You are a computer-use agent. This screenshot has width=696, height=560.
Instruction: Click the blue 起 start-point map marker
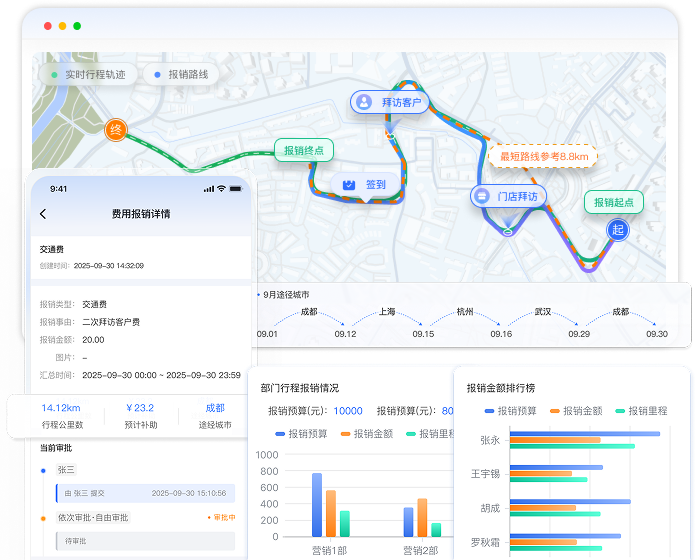pos(618,231)
